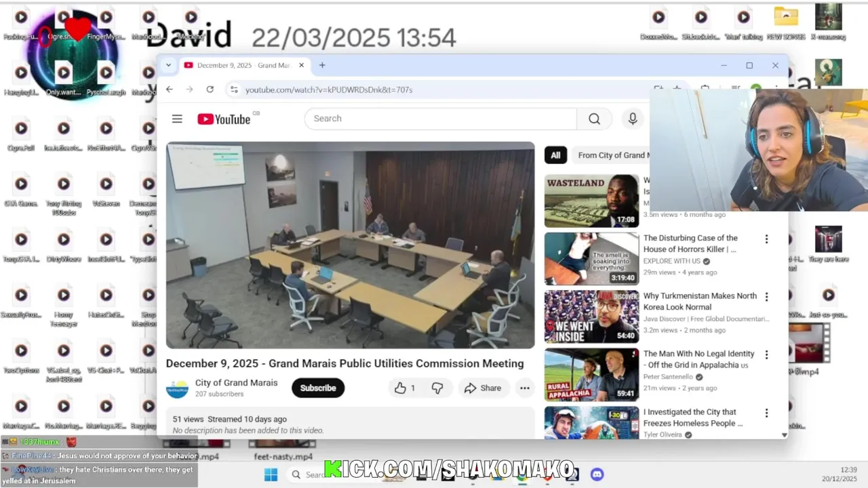
Task: Select the December 9, 2025 Grand Marais tab
Action: click(244, 65)
